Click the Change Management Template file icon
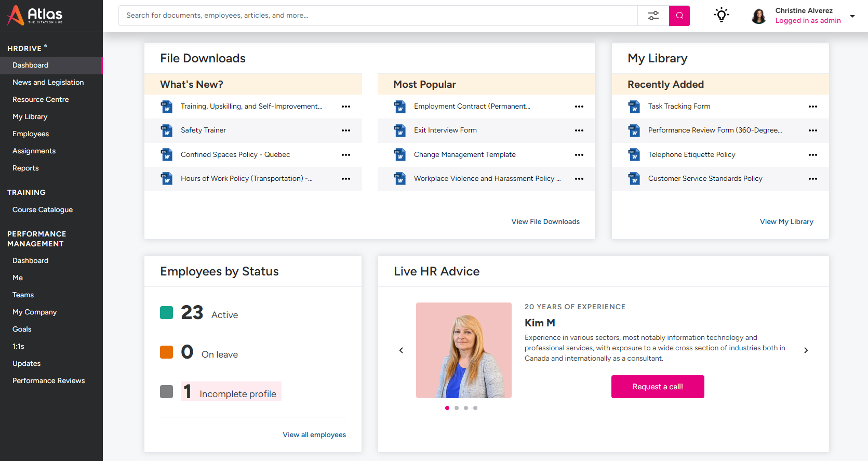Image resolution: width=868 pixels, height=461 pixels. [400, 155]
